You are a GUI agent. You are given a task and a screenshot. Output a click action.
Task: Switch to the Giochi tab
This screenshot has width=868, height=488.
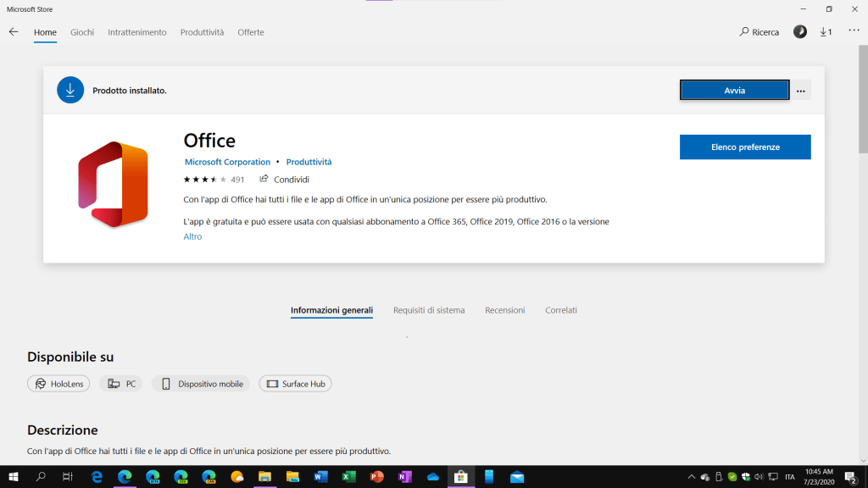coord(82,32)
